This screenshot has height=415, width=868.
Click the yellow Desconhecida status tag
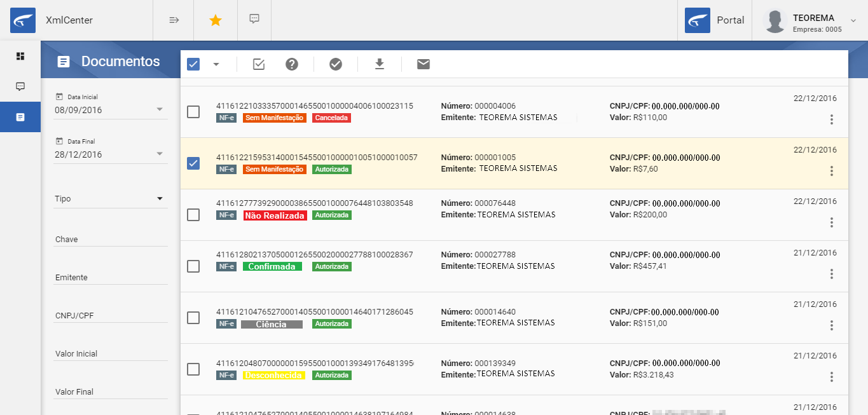(x=273, y=376)
